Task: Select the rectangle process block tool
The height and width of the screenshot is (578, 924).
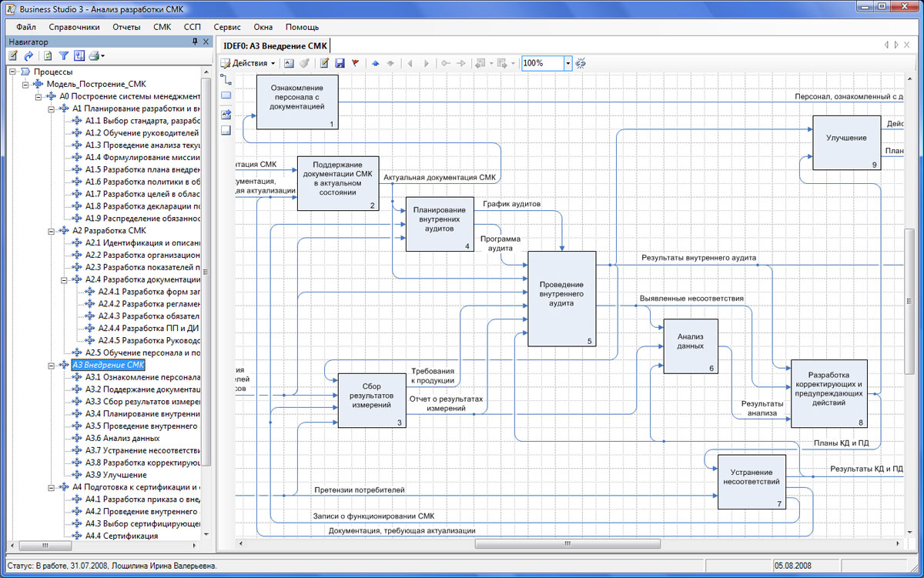Action: tap(226, 95)
